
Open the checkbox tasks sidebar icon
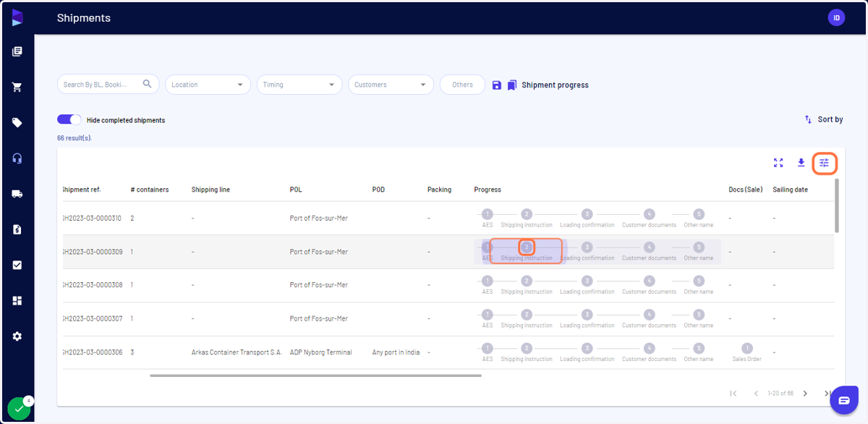tap(17, 265)
